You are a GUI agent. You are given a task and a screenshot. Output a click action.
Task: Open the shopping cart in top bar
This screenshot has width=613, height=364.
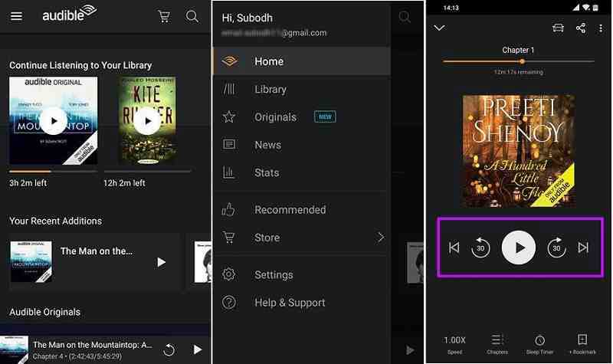click(164, 16)
